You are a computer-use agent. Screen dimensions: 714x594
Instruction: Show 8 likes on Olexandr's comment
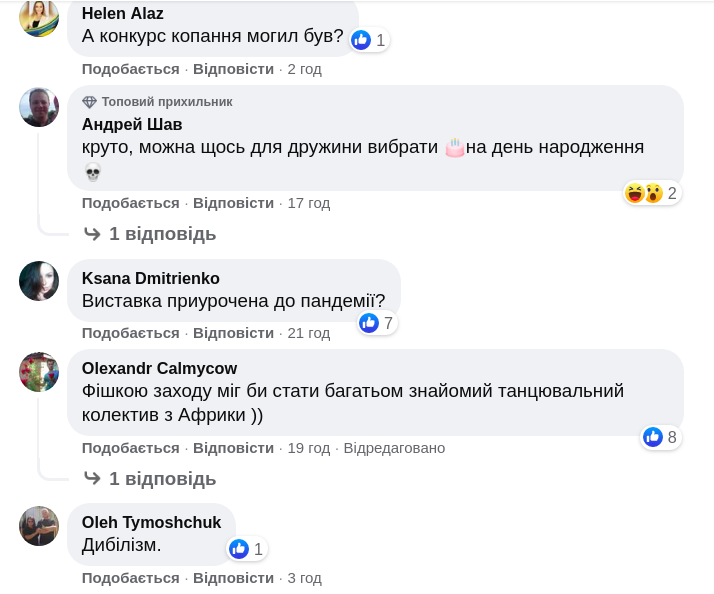660,437
